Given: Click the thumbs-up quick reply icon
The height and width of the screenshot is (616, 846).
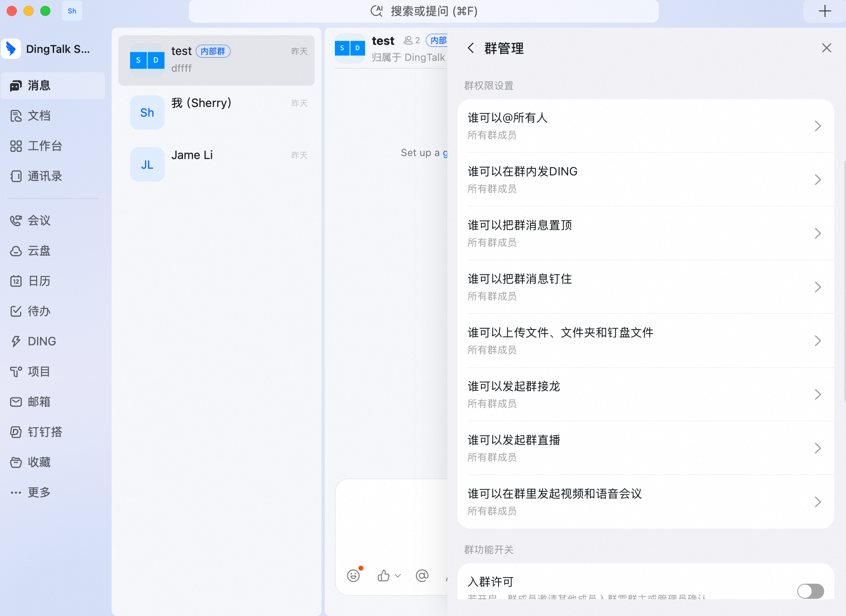Looking at the screenshot, I should click(383, 576).
